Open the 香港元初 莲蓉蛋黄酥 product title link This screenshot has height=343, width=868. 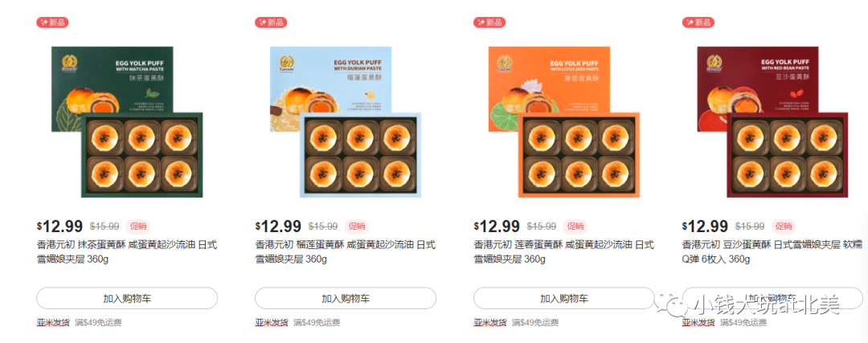[563, 251]
